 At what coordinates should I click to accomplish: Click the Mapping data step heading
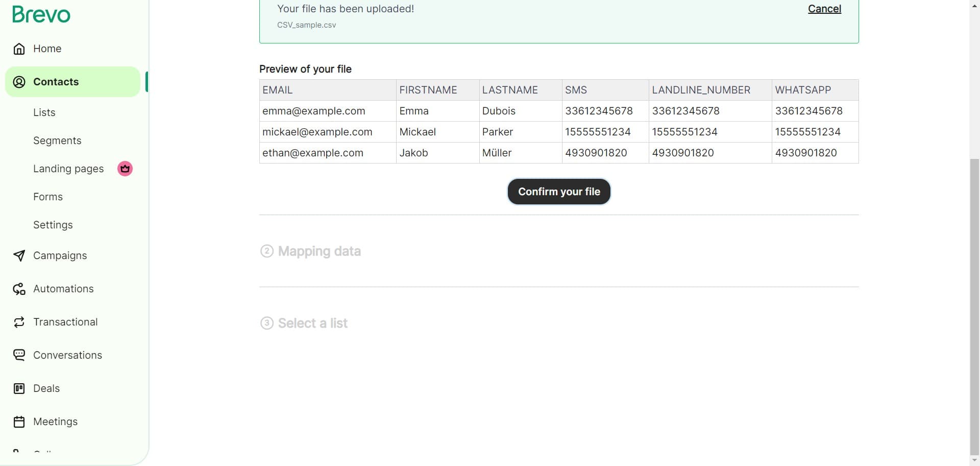[319, 251]
